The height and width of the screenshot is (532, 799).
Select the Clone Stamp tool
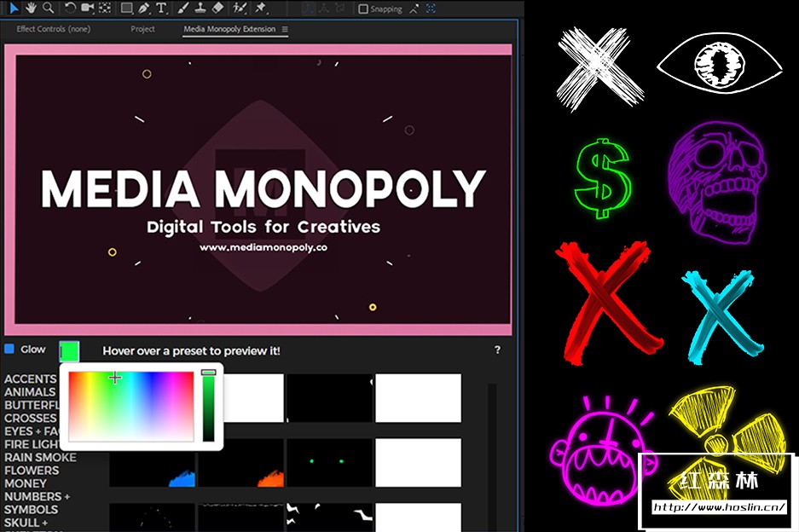[x=200, y=8]
